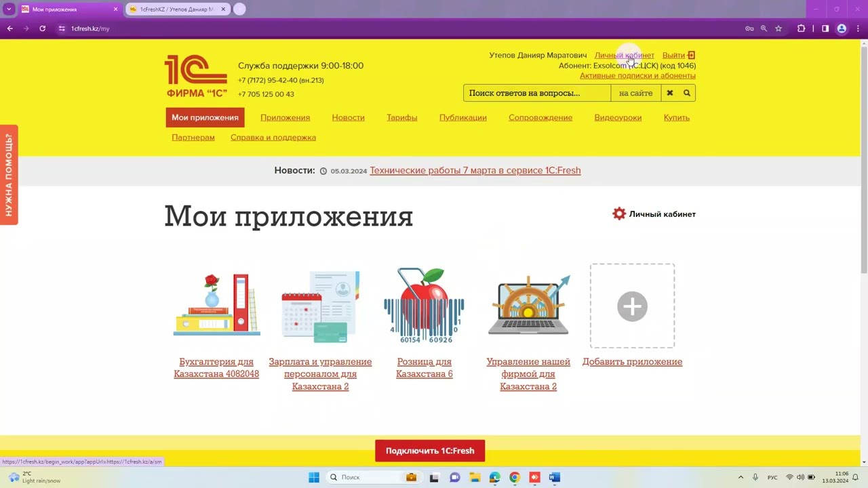
Task: Click the Chrome icon in the taskbar
Action: [515, 477]
